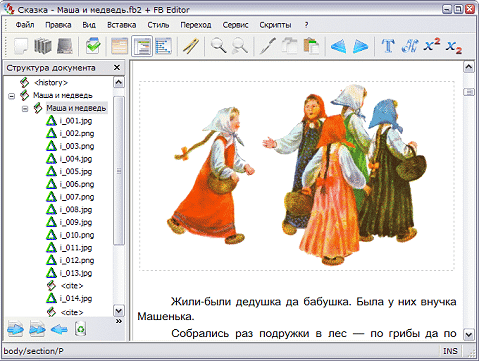Screen dimensions: 479x361
Task: Open the ? help menu
Action: pos(306,25)
